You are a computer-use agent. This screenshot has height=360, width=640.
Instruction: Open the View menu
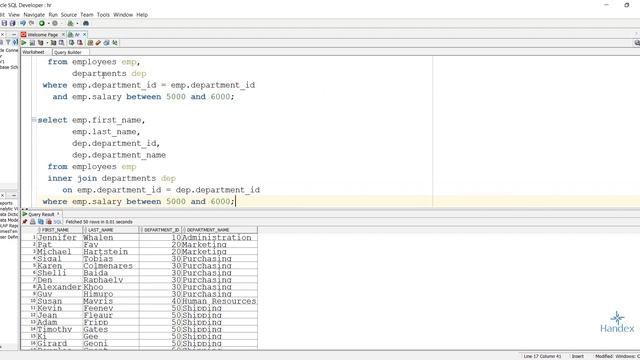coord(14,15)
